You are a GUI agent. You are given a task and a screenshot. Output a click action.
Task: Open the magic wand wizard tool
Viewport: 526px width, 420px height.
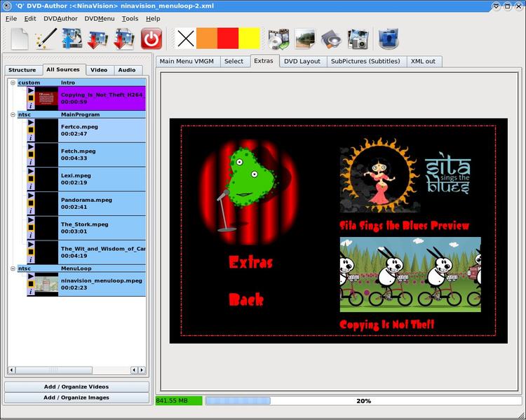pos(46,39)
